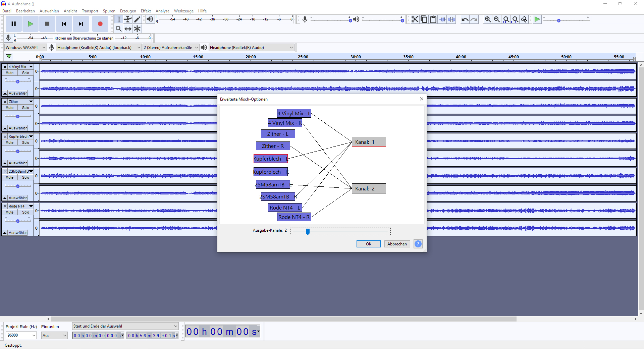Image resolution: width=644 pixels, height=349 pixels.
Task: Click the Cut scissors icon
Action: [x=415, y=19]
